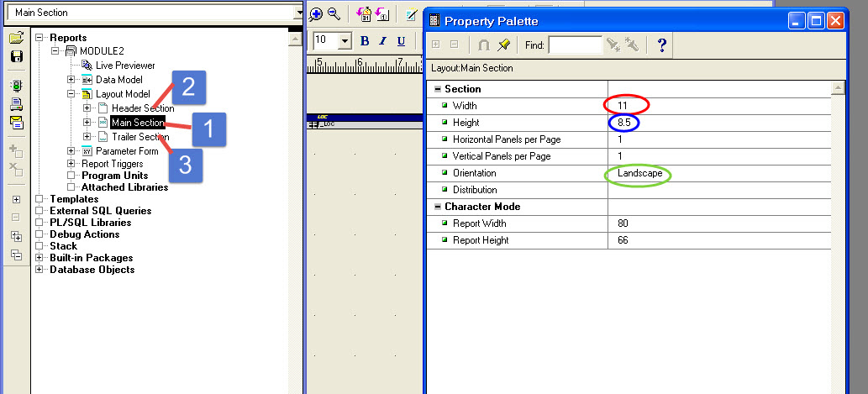Click the Zoom In magnifier icon
This screenshot has width=868, height=394.
pyautogui.click(x=316, y=13)
